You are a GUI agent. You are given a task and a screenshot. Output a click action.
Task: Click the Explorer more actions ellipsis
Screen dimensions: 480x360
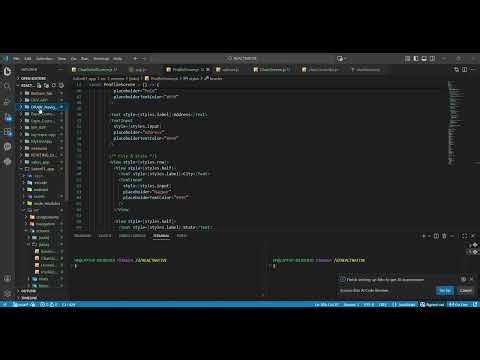[x=60, y=69]
